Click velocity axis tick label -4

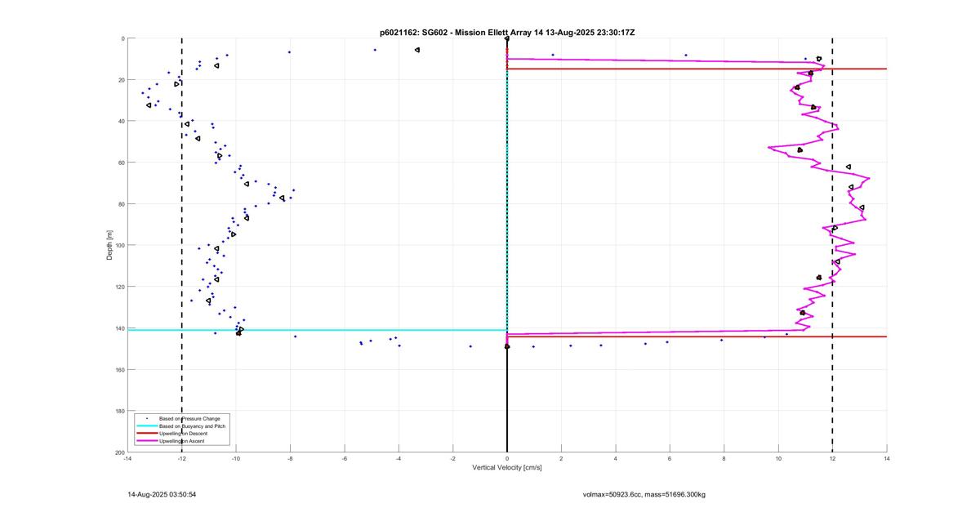click(399, 459)
